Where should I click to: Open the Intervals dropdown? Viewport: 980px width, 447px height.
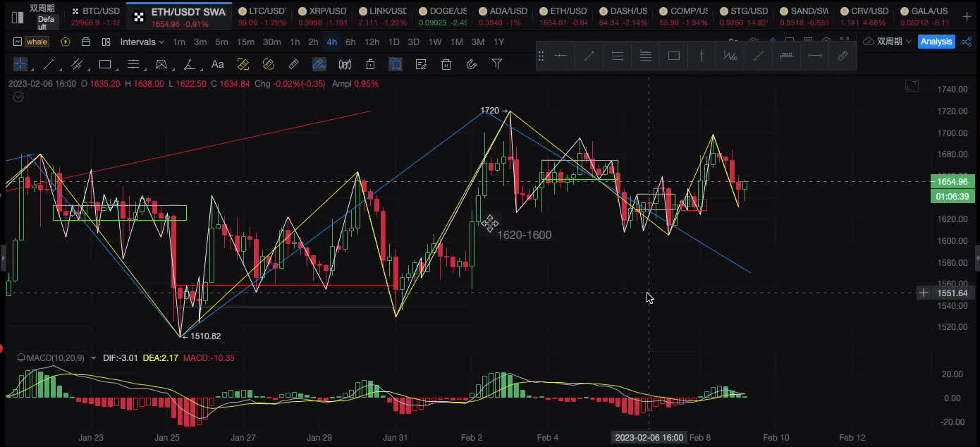(x=142, y=42)
